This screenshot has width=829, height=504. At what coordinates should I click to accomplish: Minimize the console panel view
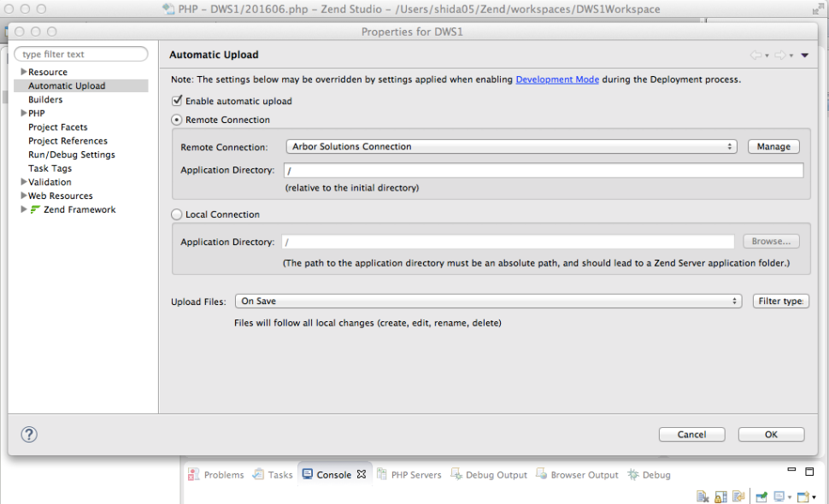[791, 469]
